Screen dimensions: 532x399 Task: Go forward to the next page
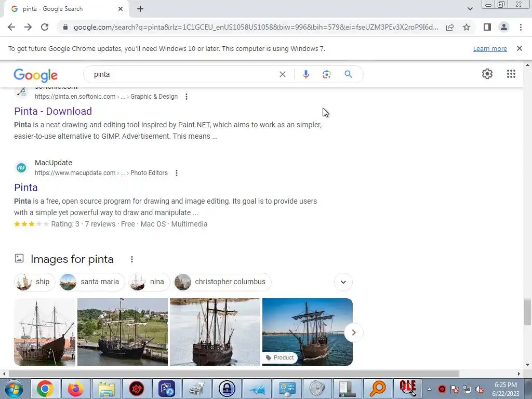pos(28,27)
